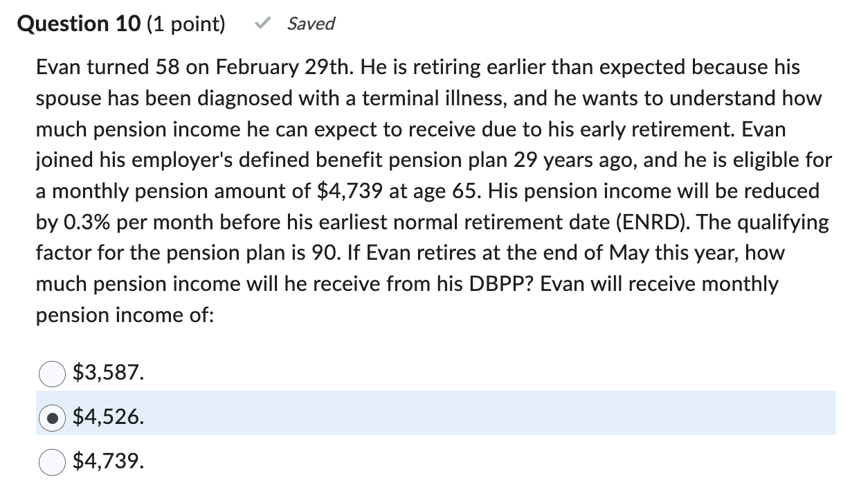Click the circular radio icon beside $3,587
The height and width of the screenshot is (496, 868).
pos(51,374)
